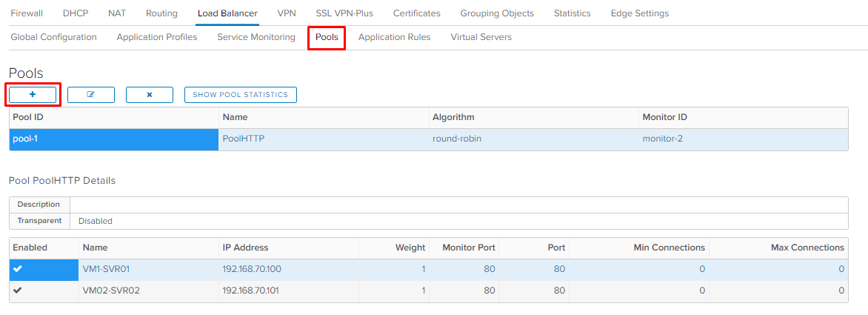The height and width of the screenshot is (315, 868).
Task: Select the Pools sub-tab
Action: pos(327,38)
